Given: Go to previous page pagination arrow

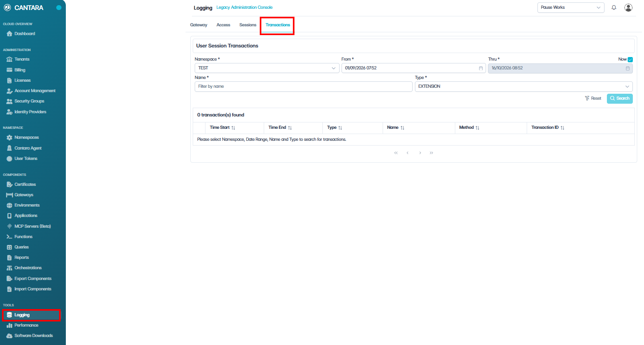Looking at the screenshot, I should pyautogui.click(x=407, y=153).
